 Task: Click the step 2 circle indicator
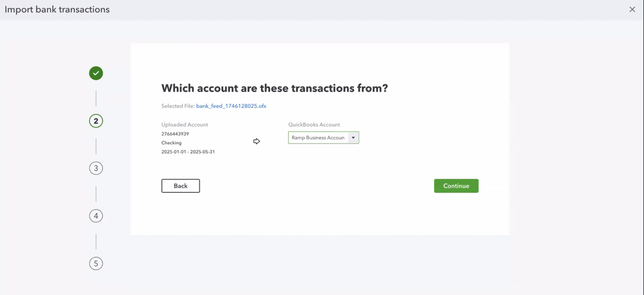pos(96,121)
